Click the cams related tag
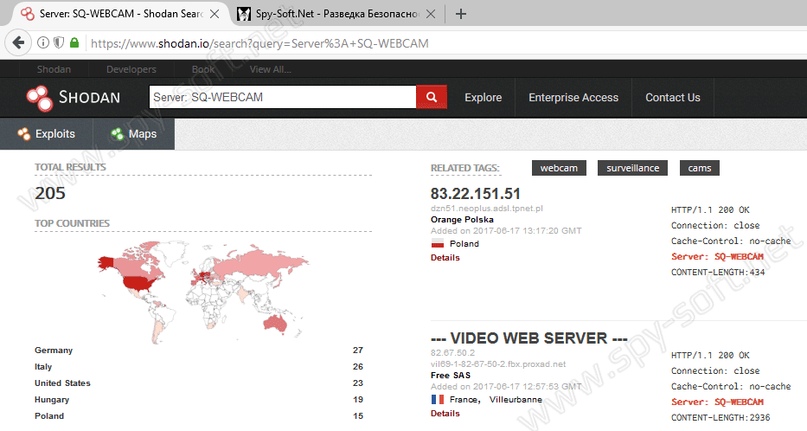Viewport: 807px width, 431px height. [699, 168]
